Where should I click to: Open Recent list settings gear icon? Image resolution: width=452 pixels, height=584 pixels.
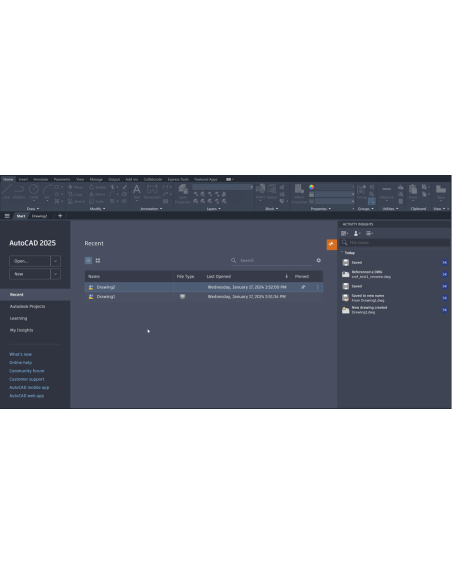(x=319, y=260)
